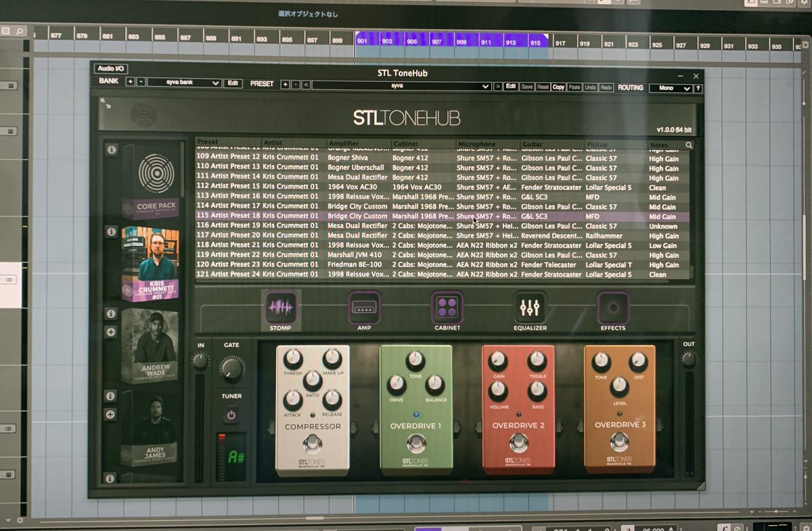Open the Mono routing dropdown

671,88
